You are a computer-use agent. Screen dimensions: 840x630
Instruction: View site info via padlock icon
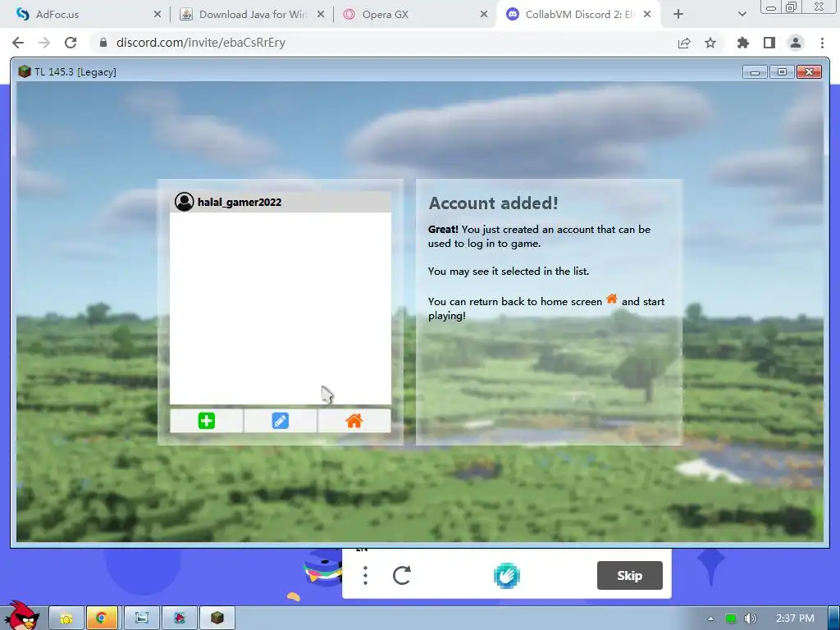click(103, 43)
